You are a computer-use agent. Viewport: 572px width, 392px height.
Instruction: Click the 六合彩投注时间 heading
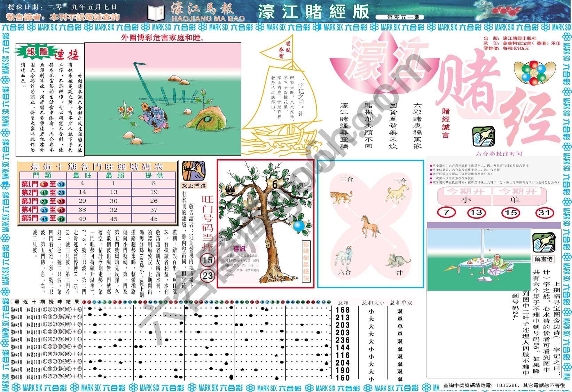[499, 153]
